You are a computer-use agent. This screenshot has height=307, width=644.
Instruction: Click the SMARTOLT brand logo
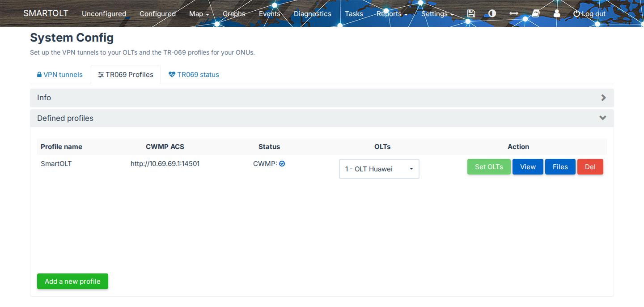point(46,13)
